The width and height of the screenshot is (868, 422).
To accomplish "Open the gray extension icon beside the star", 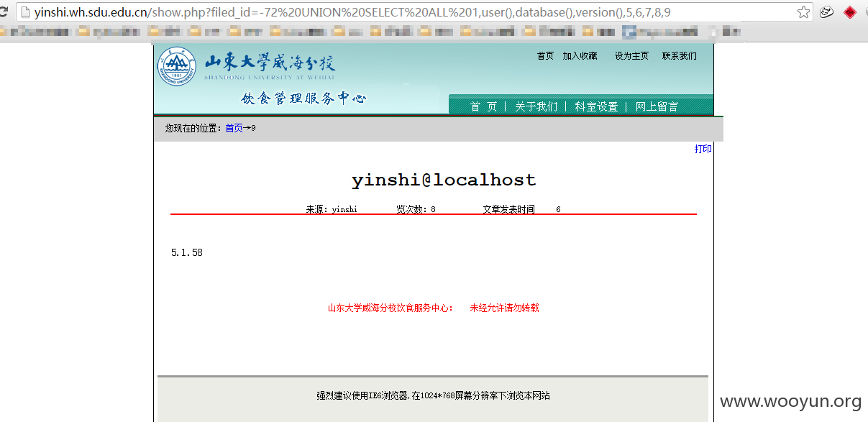I will click(827, 12).
